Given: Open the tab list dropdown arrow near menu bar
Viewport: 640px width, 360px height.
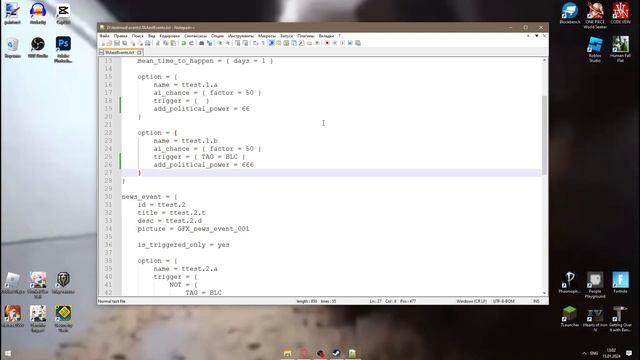Looking at the screenshot, I should pos(536,36).
